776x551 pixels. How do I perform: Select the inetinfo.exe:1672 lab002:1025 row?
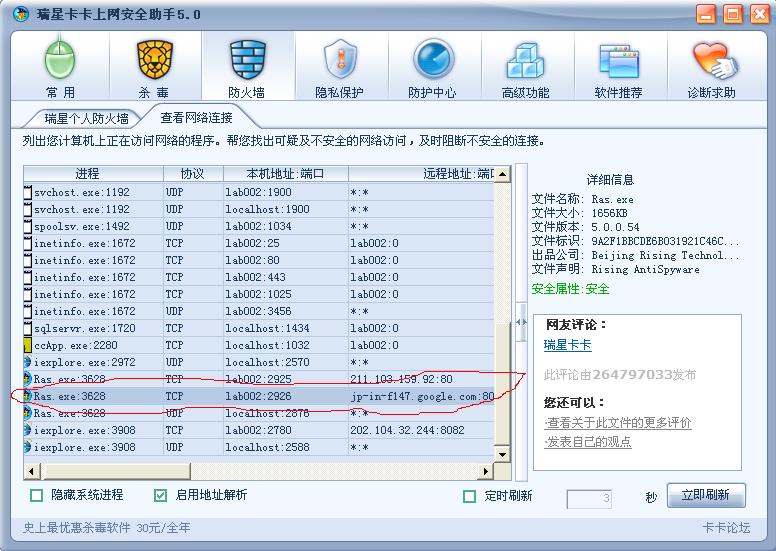(259, 294)
